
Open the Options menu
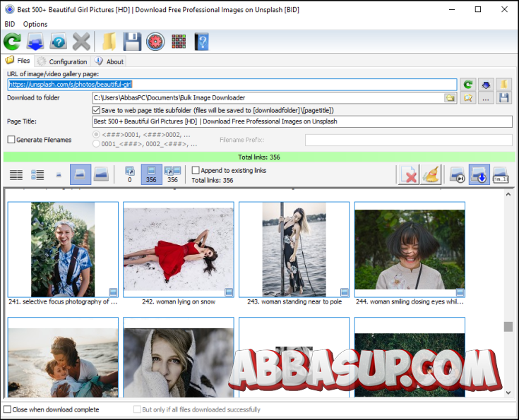point(35,24)
